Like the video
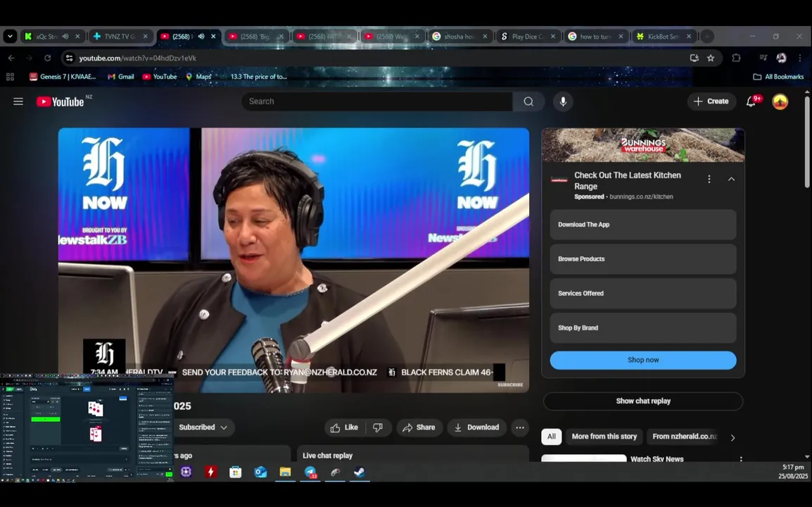Image resolution: width=812 pixels, height=507 pixels. pos(345,427)
